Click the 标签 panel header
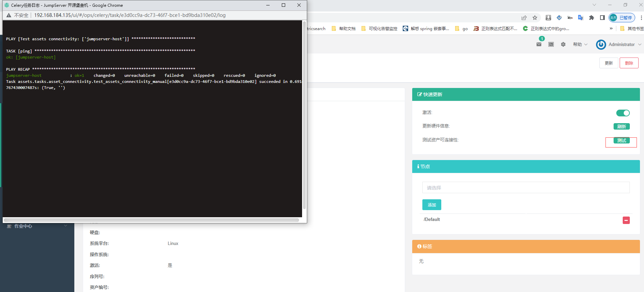The height and width of the screenshot is (292, 644). (526, 246)
